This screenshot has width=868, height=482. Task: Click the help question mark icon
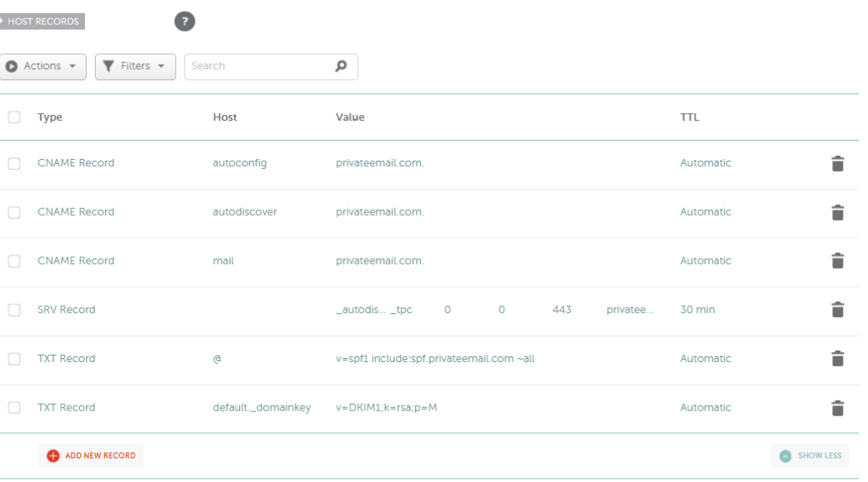[x=184, y=22]
